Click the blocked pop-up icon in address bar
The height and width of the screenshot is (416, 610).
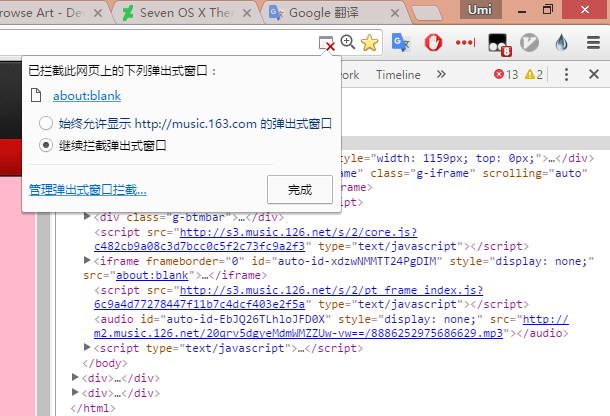[326, 42]
